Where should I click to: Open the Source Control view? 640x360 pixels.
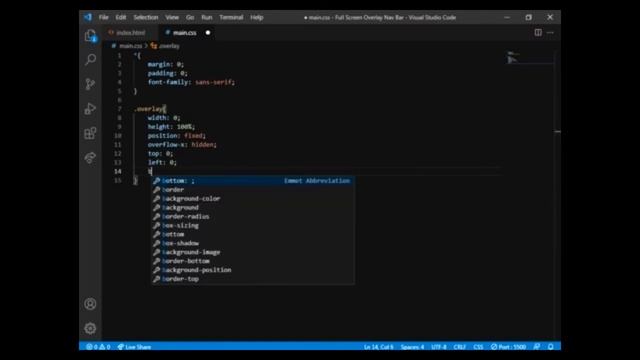pyautogui.click(x=90, y=84)
